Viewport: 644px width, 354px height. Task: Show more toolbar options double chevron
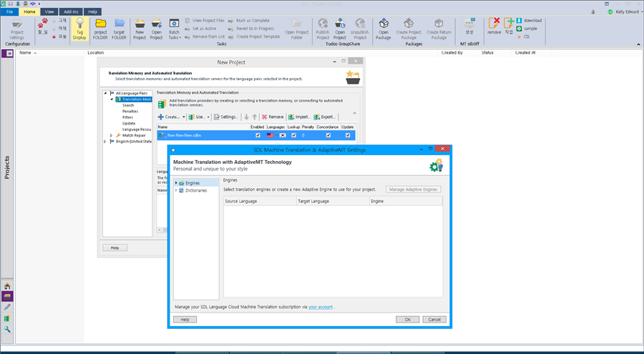pos(354,113)
